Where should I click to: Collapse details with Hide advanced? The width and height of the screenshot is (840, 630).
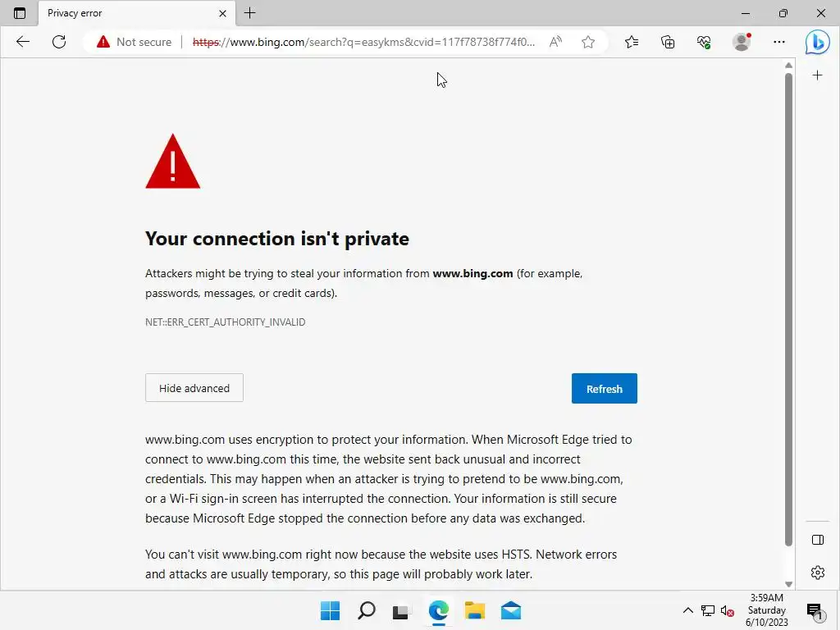click(x=194, y=388)
